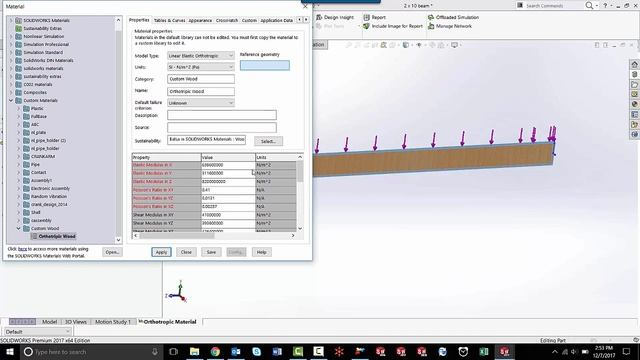
Task: Click the Save button
Action: (211, 252)
